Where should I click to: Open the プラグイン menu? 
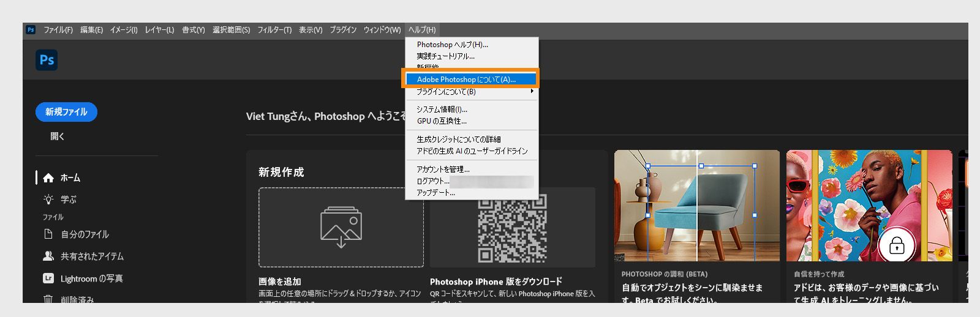point(343,29)
